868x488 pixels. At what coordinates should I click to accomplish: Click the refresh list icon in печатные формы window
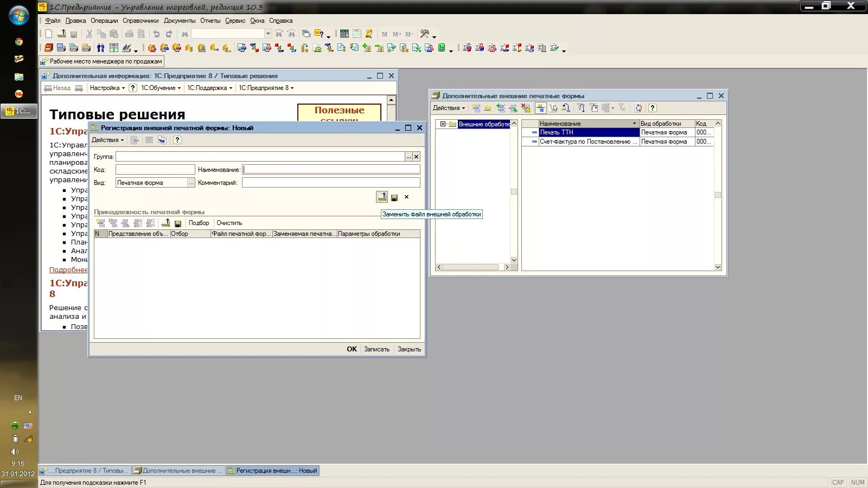tap(639, 108)
